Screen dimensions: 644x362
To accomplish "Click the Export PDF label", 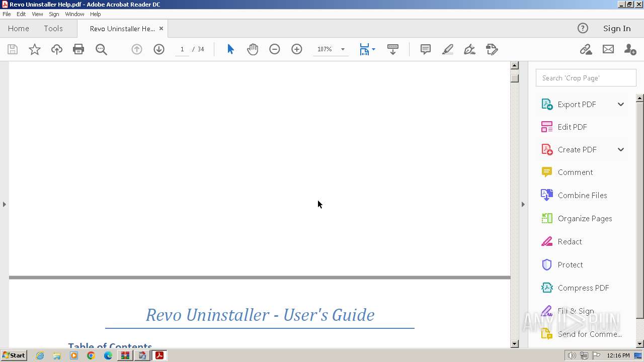I will tap(577, 105).
